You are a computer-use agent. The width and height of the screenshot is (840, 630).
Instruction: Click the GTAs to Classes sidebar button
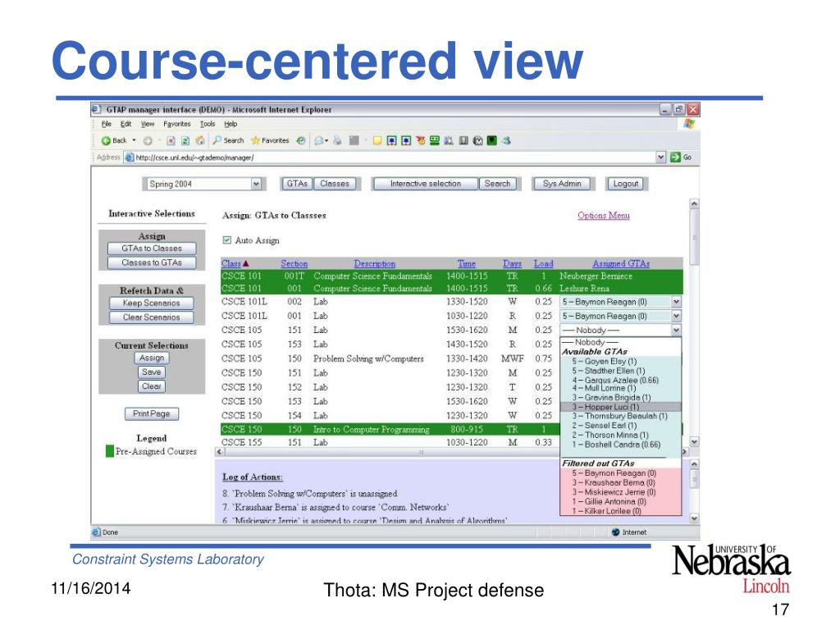tap(152, 249)
